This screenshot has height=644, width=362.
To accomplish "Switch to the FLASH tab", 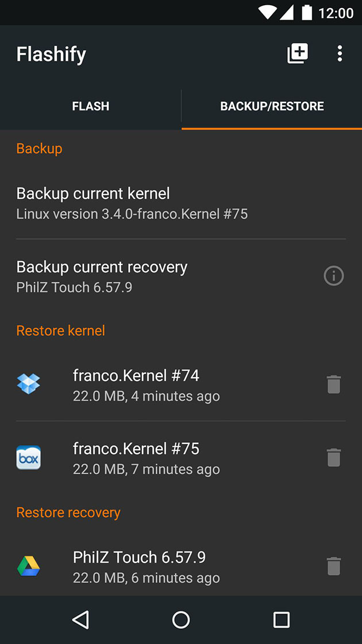I will coord(91,106).
